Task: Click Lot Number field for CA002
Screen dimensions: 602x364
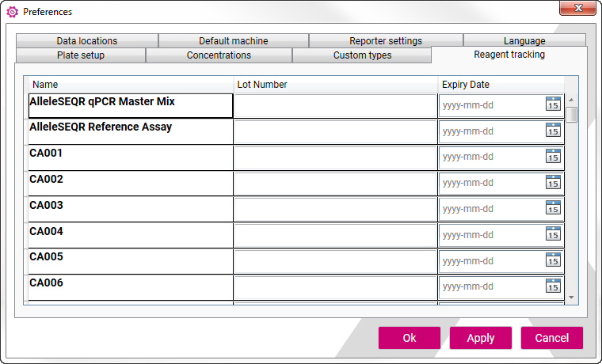Action: click(x=336, y=184)
